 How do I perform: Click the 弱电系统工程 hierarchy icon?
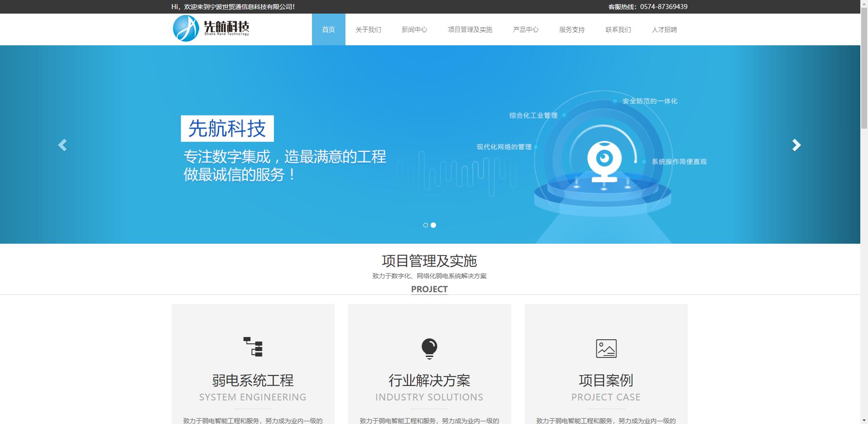tap(253, 347)
